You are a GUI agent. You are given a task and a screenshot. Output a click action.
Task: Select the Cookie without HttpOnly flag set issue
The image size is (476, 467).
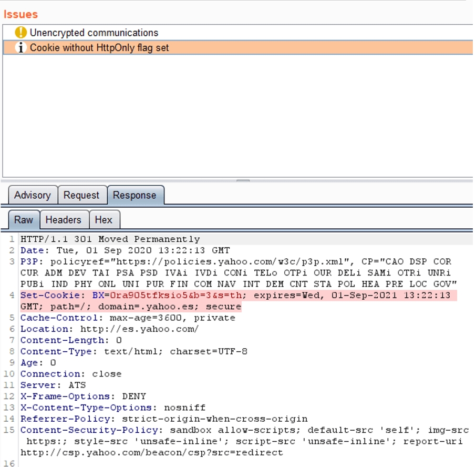click(x=99, y=48)
